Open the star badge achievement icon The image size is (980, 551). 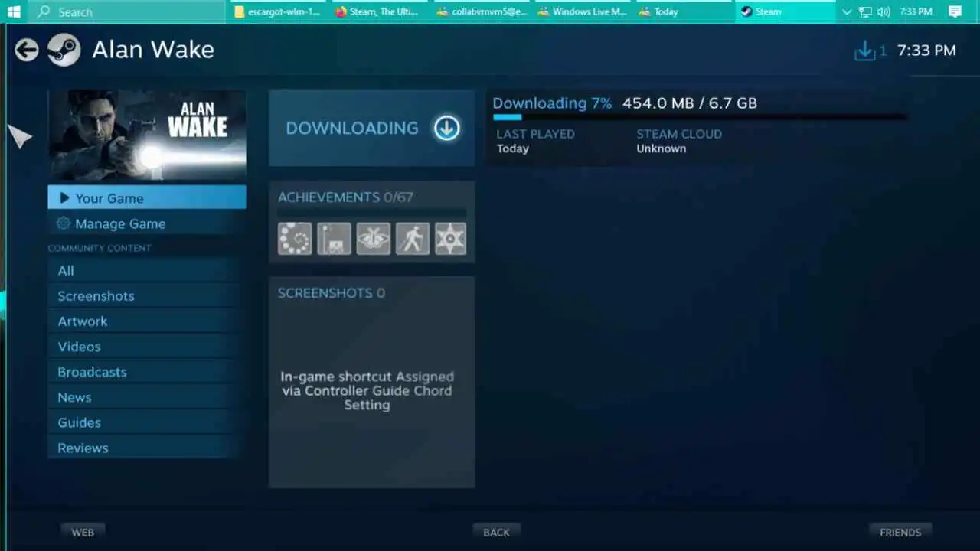tap(450, 238)
